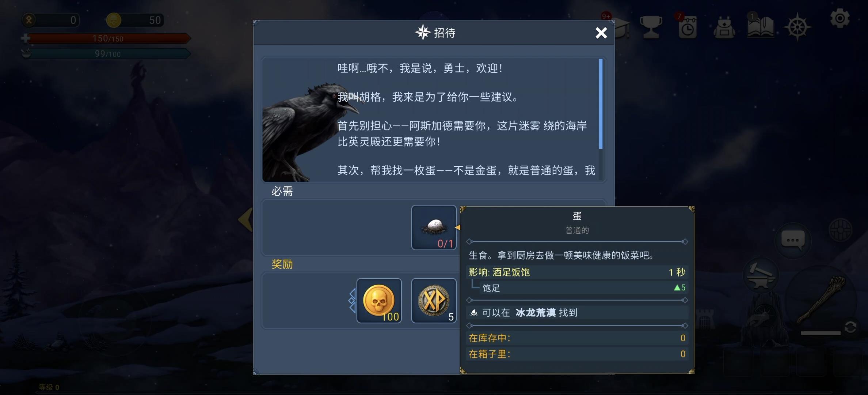Select the 100 skull coin reward
This screenshot has height=395, width=868.
point(379,301)
